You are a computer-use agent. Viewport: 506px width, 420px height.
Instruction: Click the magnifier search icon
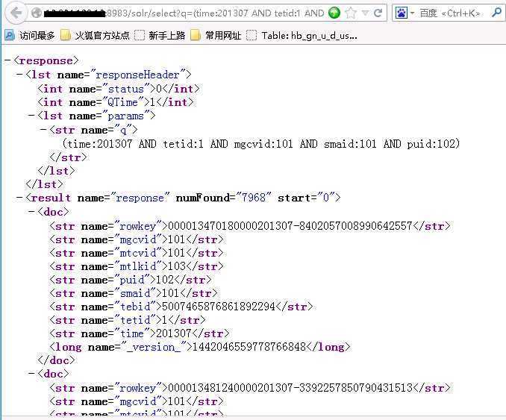click(x=496, y=13)
